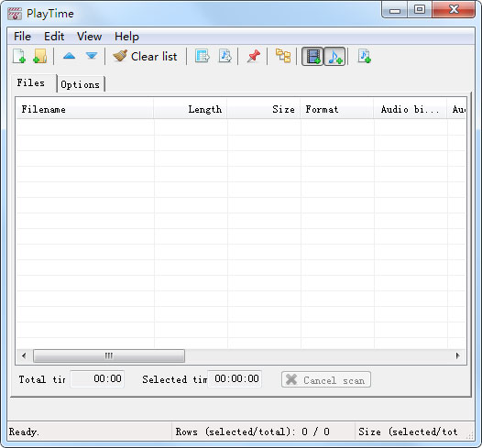Click the Add file icon

19,56
